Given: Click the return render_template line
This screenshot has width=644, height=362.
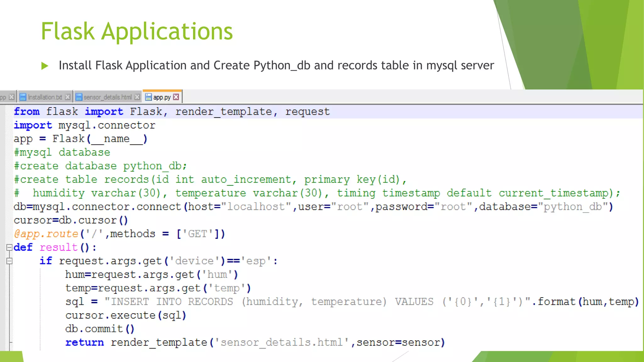Looking at the screenshot, I should 255,342.
